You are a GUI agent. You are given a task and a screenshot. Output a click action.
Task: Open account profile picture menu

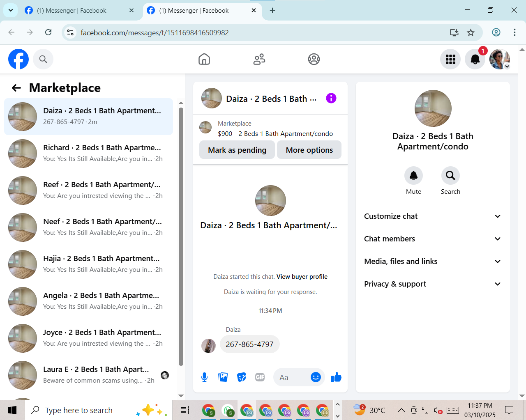(x=500, y=59)
